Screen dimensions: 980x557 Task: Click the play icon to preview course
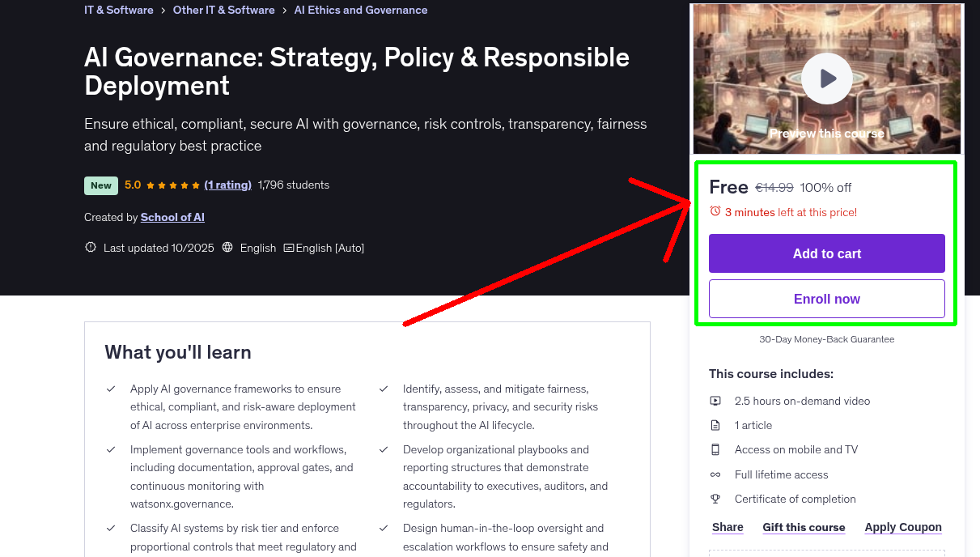(826, 78)
